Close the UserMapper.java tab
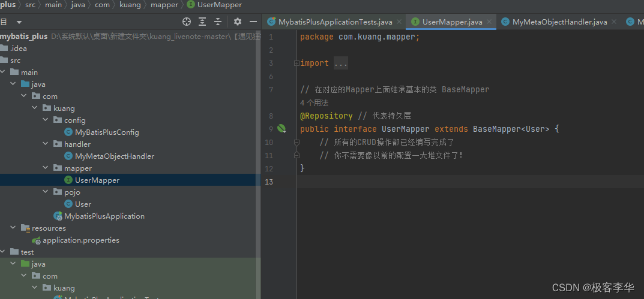Screen dimensions: 644x299 pos(489,22)
